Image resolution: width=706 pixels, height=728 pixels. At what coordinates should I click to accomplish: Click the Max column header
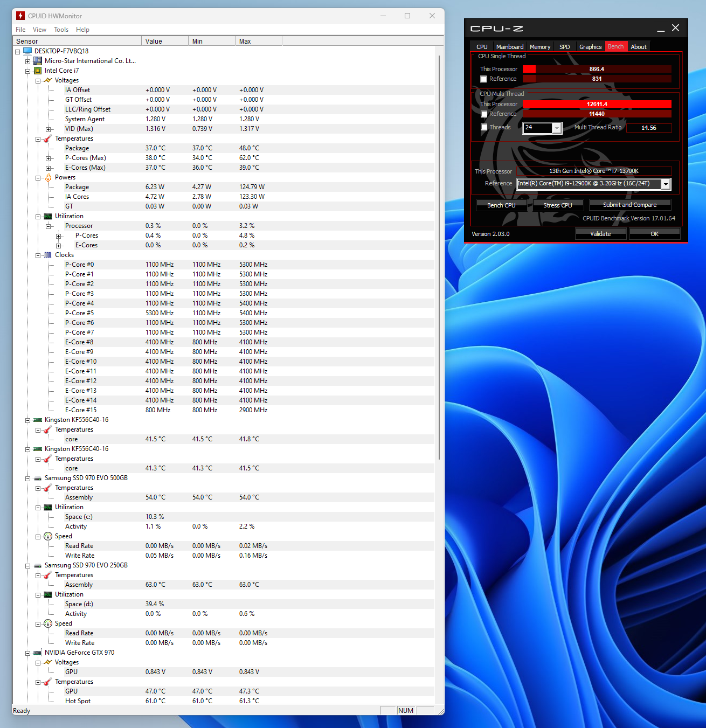tap(259, 41)
